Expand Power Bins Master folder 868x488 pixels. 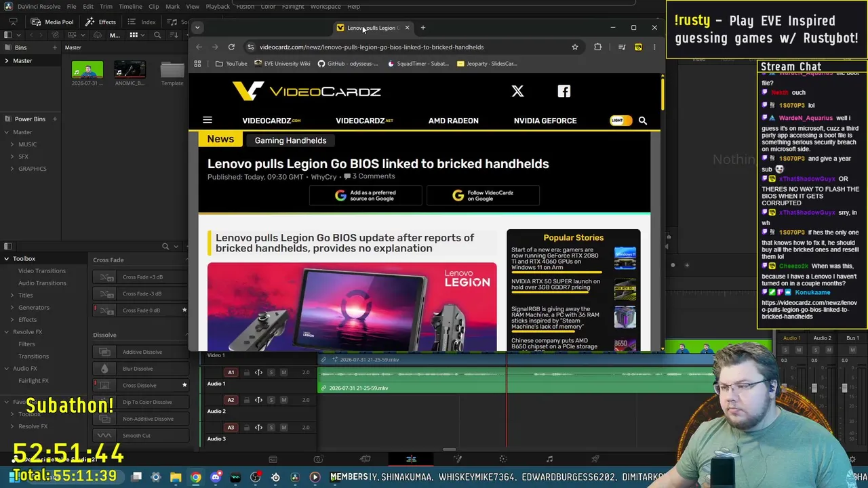pos(6,132)
